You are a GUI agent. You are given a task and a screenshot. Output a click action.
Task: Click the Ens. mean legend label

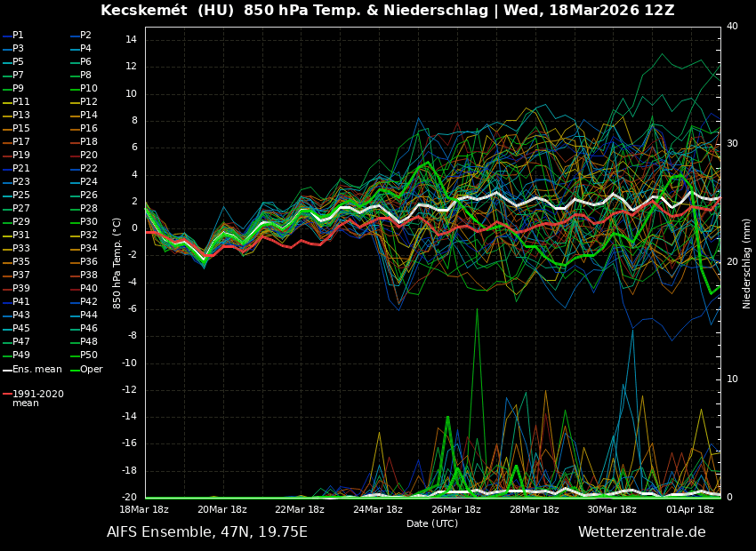point(36,370)
